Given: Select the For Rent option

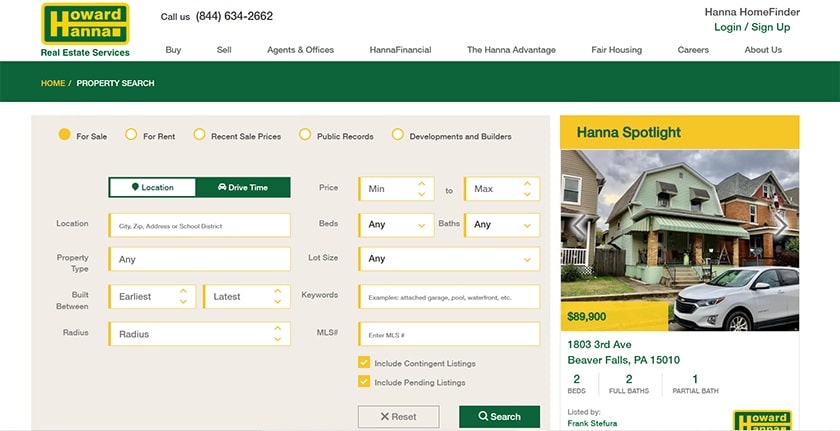Looking at the screenshot, I should [x=131, y=134].
